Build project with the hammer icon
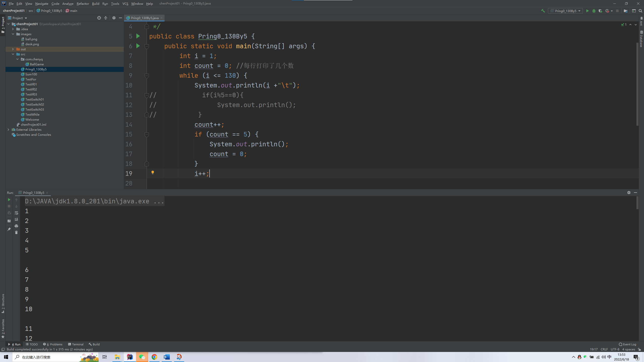Screen dimensions: 644x362 pyautogui.click(x=543, y=11)
